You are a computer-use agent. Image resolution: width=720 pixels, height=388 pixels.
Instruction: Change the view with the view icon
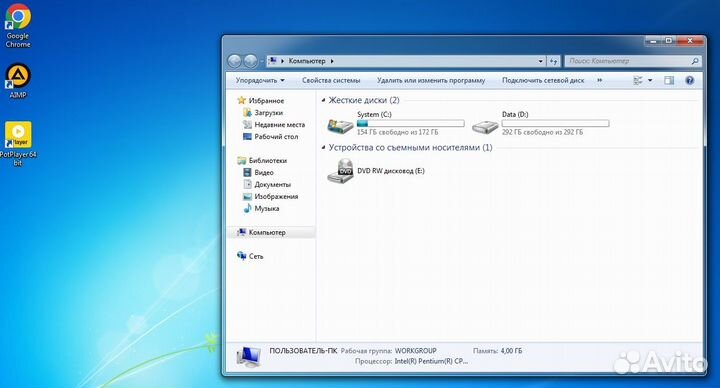tap(638, 80)
